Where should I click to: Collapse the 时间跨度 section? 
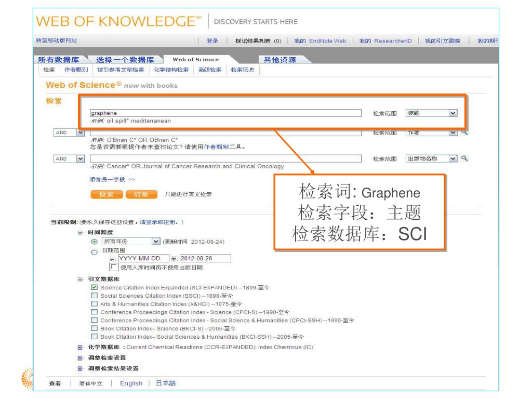coord(80,232)
